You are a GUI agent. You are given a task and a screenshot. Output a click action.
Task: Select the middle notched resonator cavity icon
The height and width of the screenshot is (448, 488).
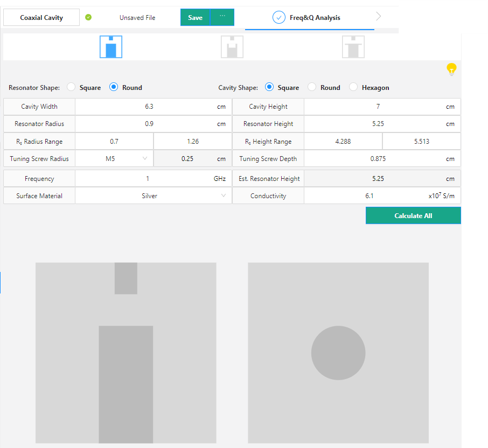point(232,47)
